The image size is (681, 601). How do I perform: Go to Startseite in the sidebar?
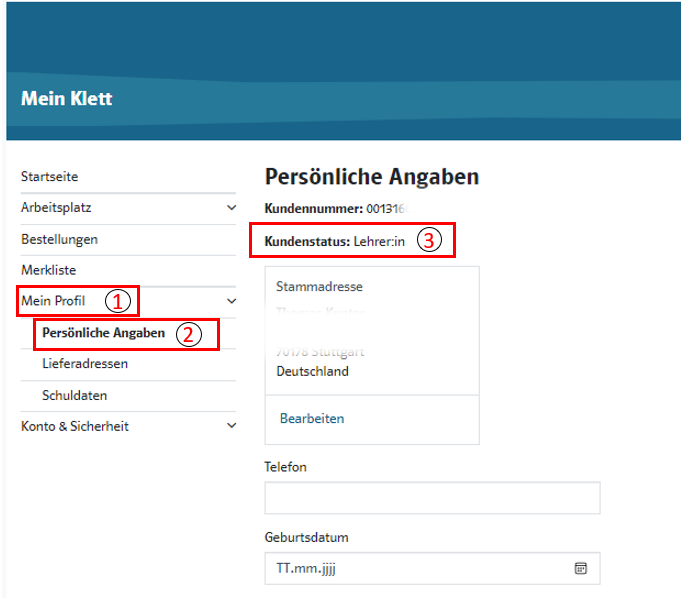point(50,177)
